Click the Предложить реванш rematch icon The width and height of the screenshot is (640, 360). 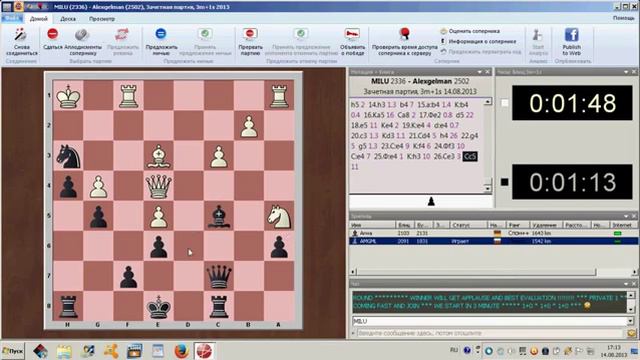click(x=122, y=34)
